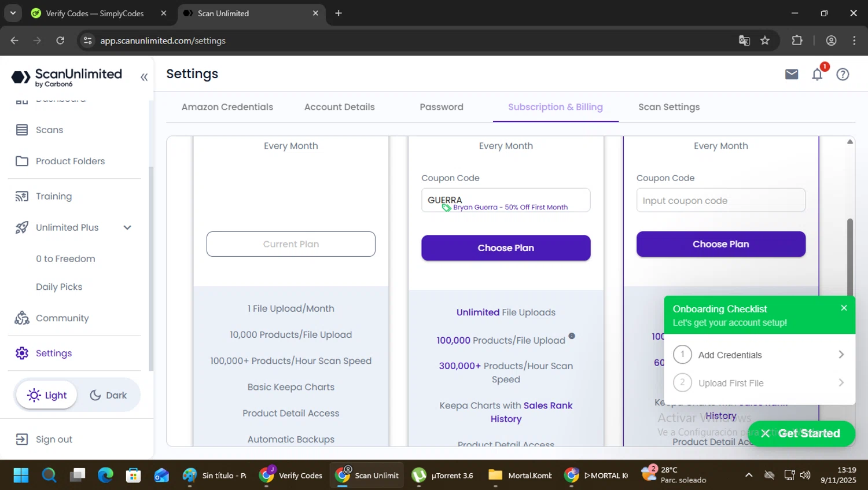868x490 pixels.
Task: Open Chrome three-dot menu
Action: (x=854, y=40)
